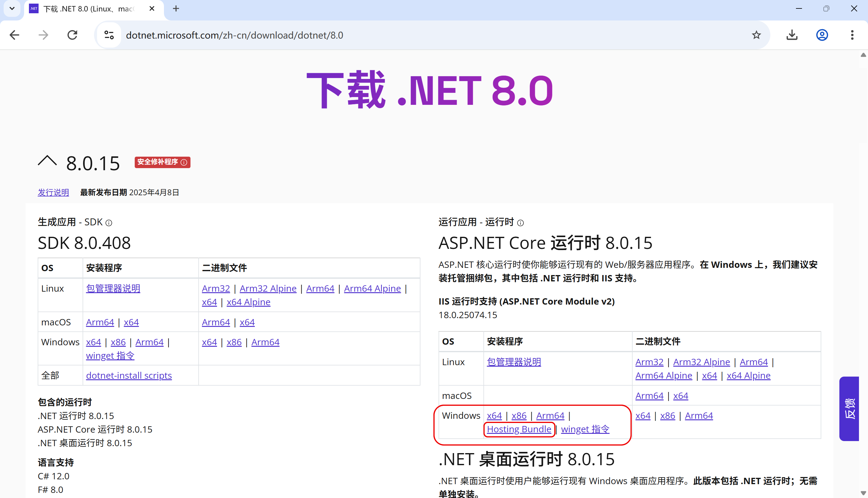The height and width of the screenshot is (498, 868).
Task: Open Chrome three-dot menu
Action: pos(852,35)
